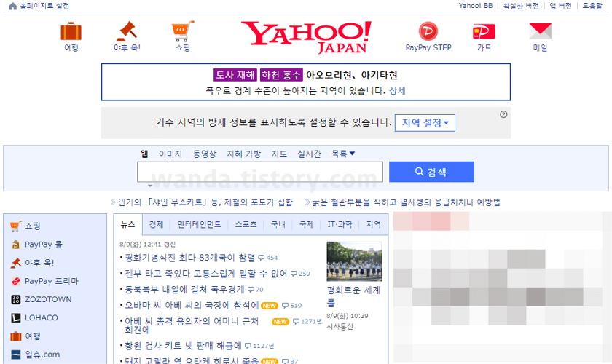Click the LOHACO icon in the sidebar

click(x=15, y=317)
